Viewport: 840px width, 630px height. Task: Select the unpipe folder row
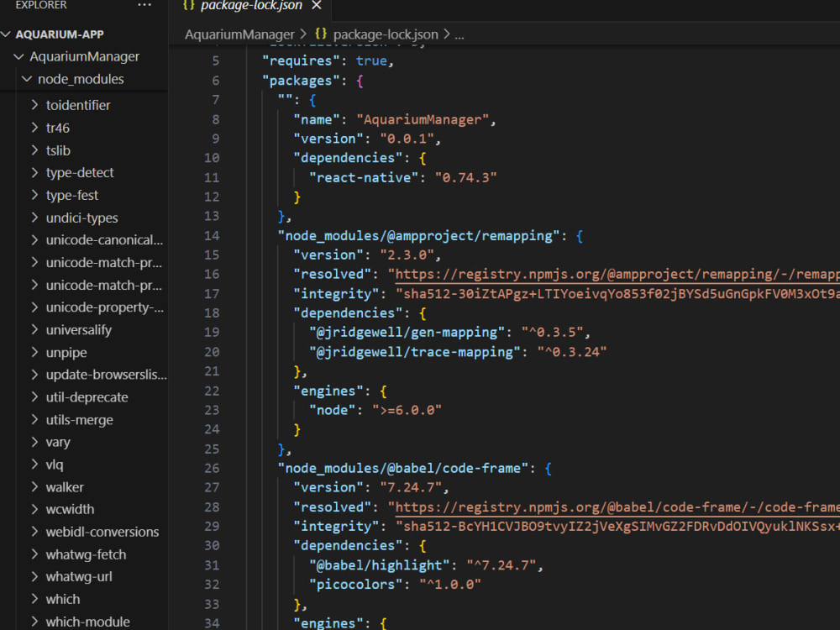coord(84,353)
